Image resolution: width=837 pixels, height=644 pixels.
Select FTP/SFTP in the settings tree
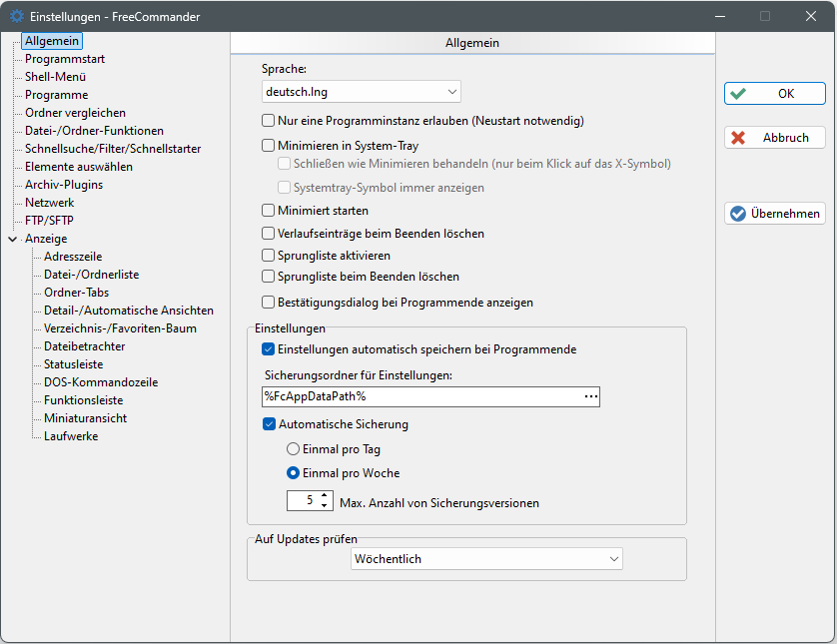[49, 221]
